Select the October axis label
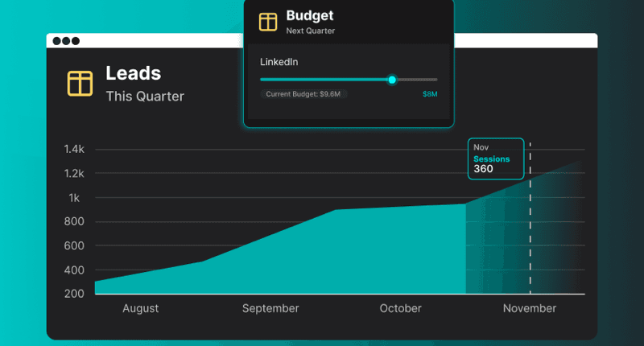This screenshot has width=644, height=346. pos(400,308)
